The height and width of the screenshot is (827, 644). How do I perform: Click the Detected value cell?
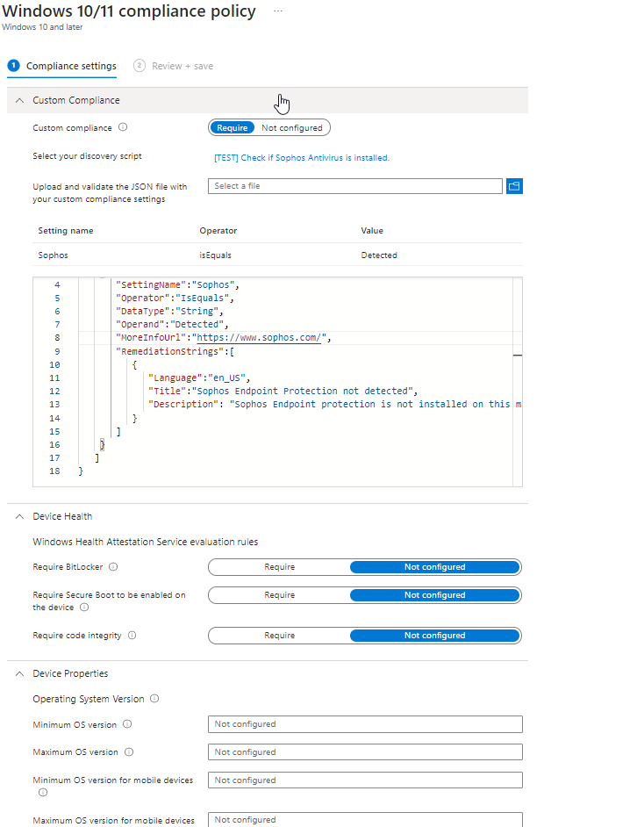coord(379,255)
